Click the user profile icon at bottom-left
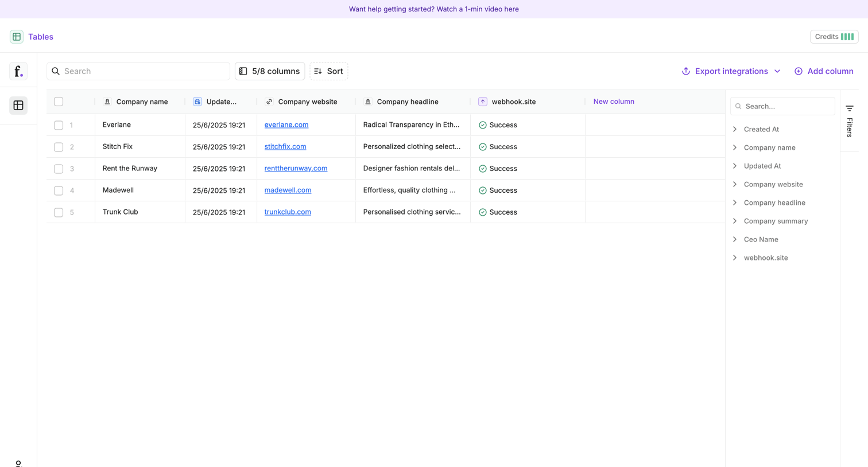The height and width of the screenshot is (467, 868). tap(18, 463)
